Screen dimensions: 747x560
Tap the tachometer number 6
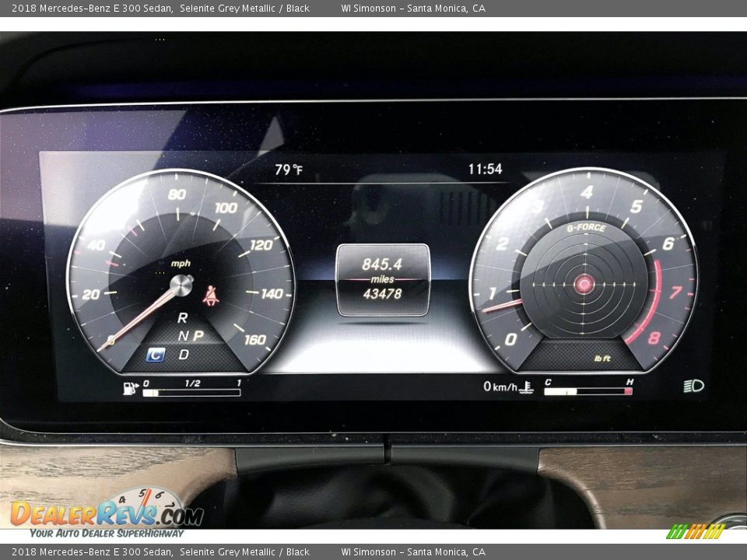(x=668, y=243)
